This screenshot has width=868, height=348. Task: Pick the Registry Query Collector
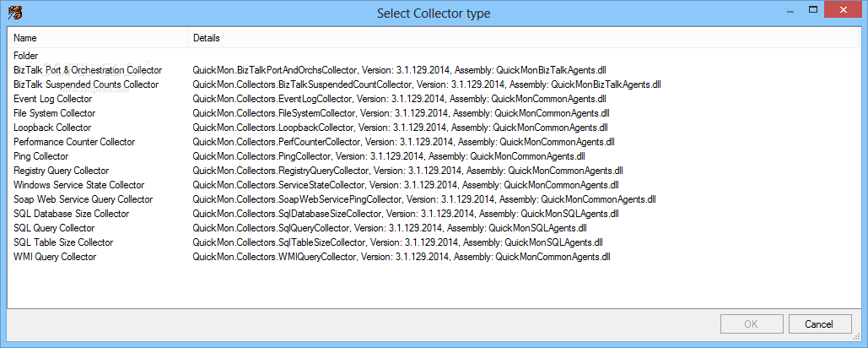point(61,171)
